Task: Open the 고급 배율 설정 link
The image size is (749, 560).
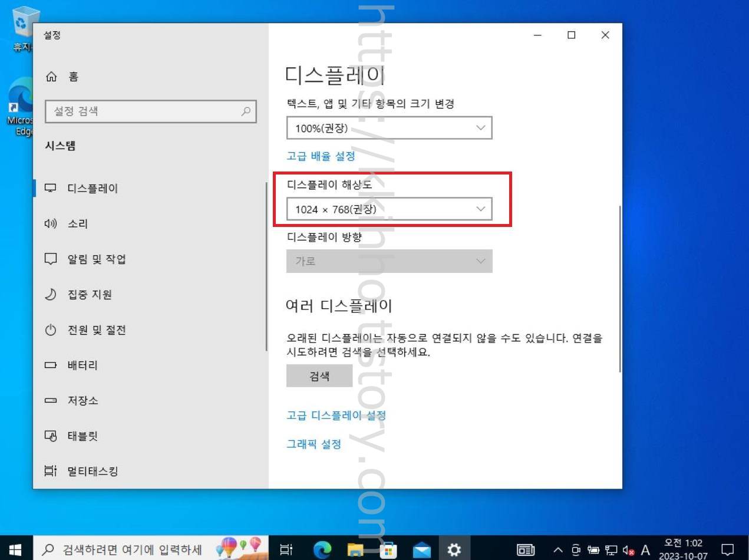Action: point(321,156)
